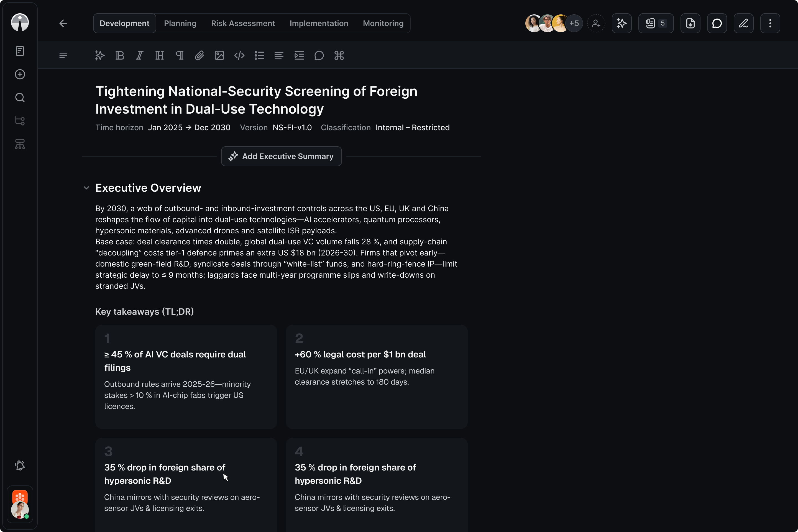Open the three-dot more options menu
Image resolution: width=798 pixels, height=532 pixels.
pyautogui.click(x=770, y=23)
